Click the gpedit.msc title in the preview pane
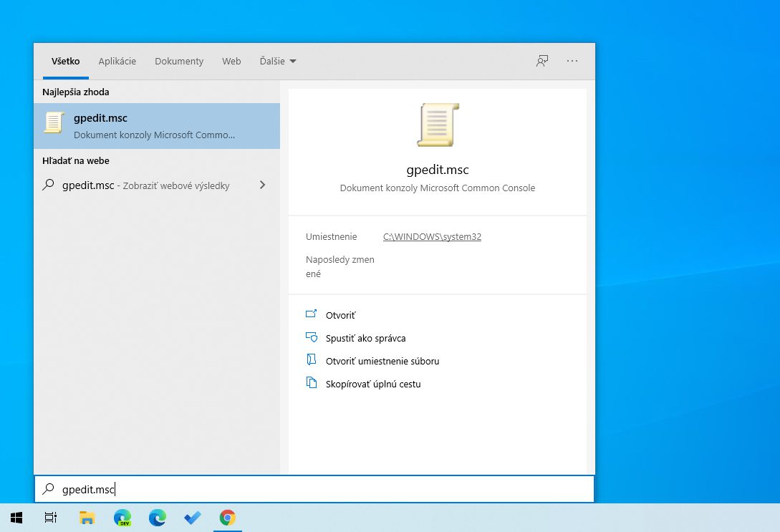This screenshot has width=780, height=532. tap(438, 170)
